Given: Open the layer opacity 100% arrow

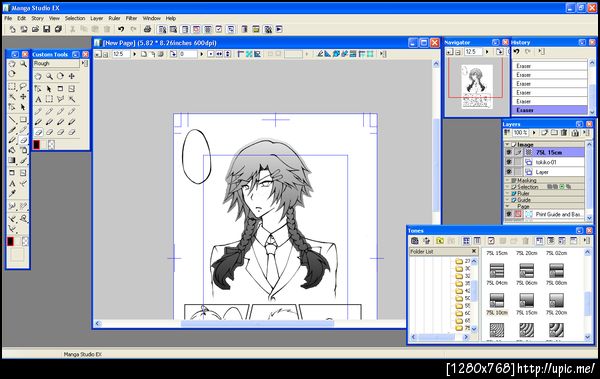Looking at the screenshot, I should click(x=534, y=133).
